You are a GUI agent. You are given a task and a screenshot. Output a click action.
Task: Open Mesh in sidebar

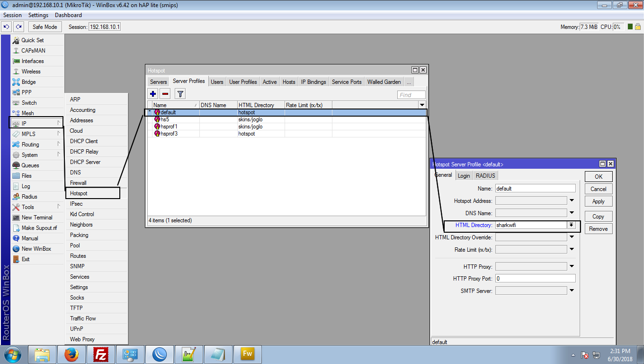click(x=37, y=113)
